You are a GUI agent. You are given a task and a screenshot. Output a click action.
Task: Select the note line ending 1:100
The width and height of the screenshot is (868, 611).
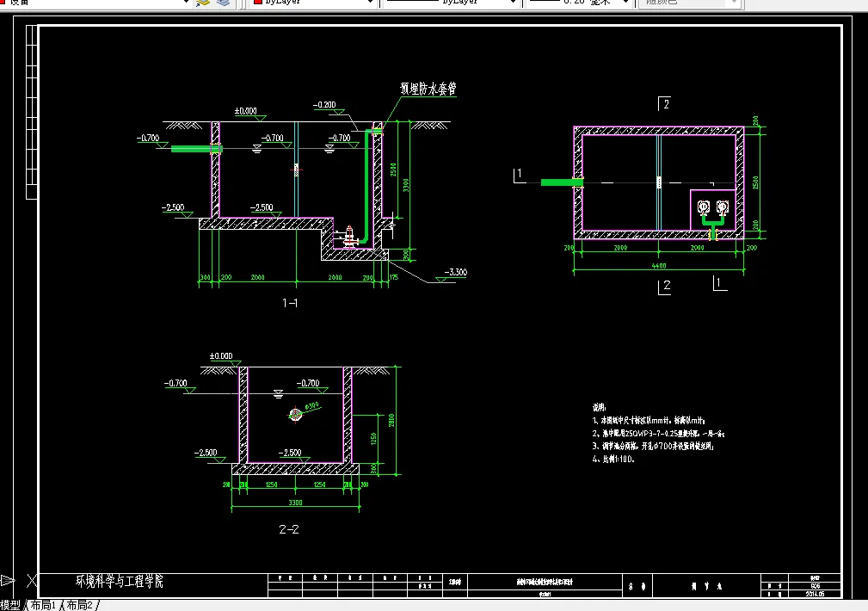coord(613,460)
